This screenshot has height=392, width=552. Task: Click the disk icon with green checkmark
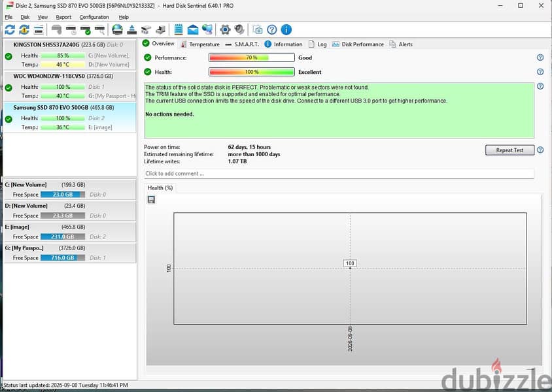(86, 30)
